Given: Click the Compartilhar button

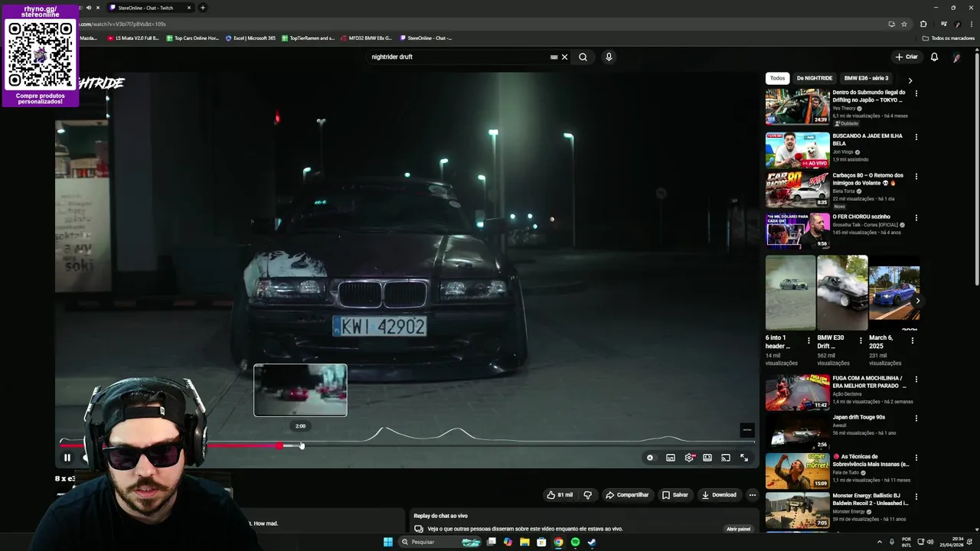Looking at the screenshot, I should [627, 495].
